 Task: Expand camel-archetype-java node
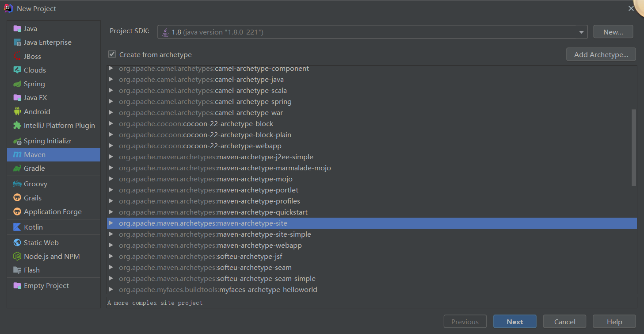click(x=111, y=80)
